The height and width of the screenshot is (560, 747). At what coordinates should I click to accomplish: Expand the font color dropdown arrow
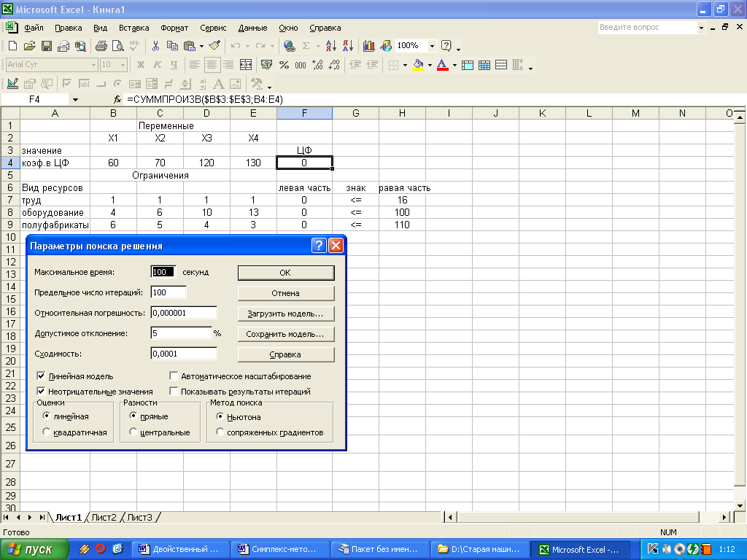coord(454,65)
